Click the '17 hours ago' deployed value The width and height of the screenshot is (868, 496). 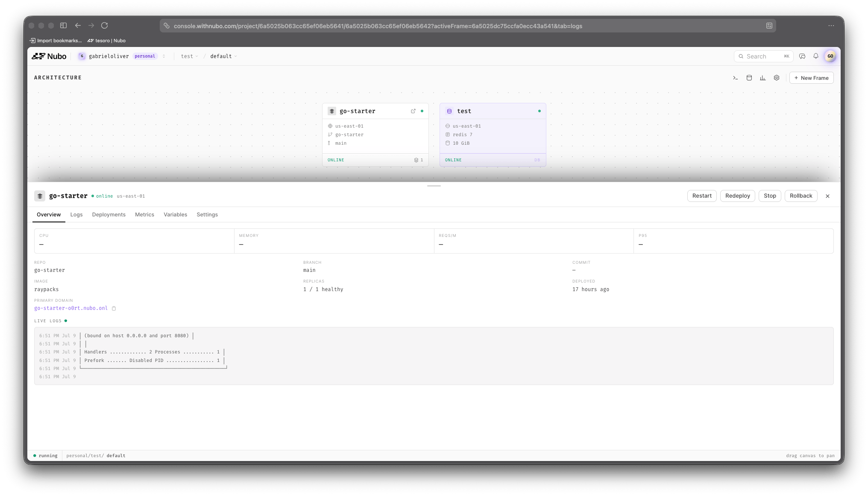coord(591,289)
